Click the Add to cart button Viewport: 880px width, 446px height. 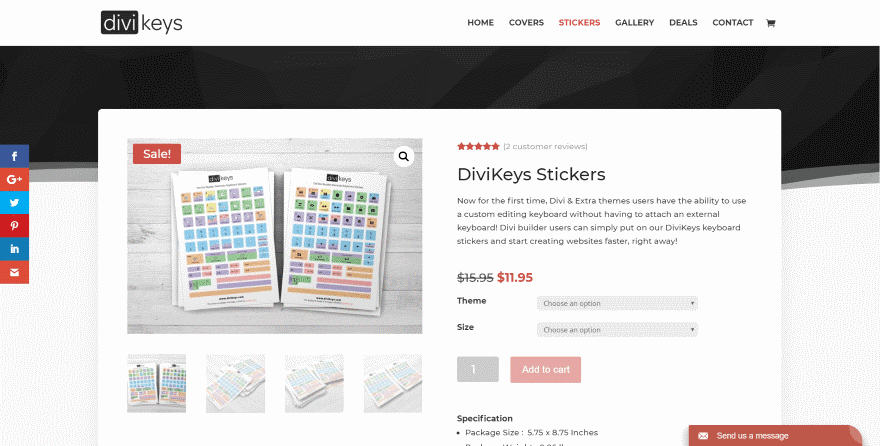point(546,370)
